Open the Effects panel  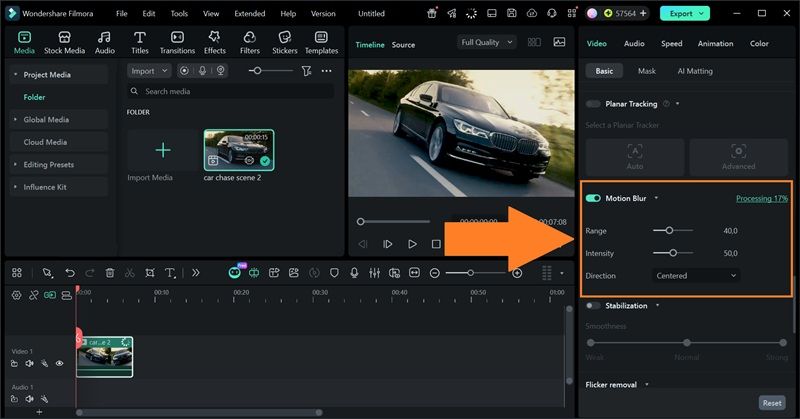[x=215, y=42]
